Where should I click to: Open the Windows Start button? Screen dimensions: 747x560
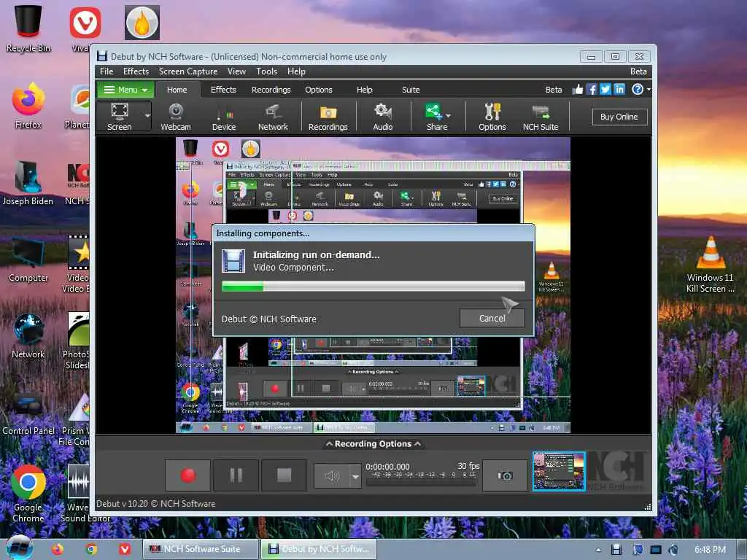[19, 548]
